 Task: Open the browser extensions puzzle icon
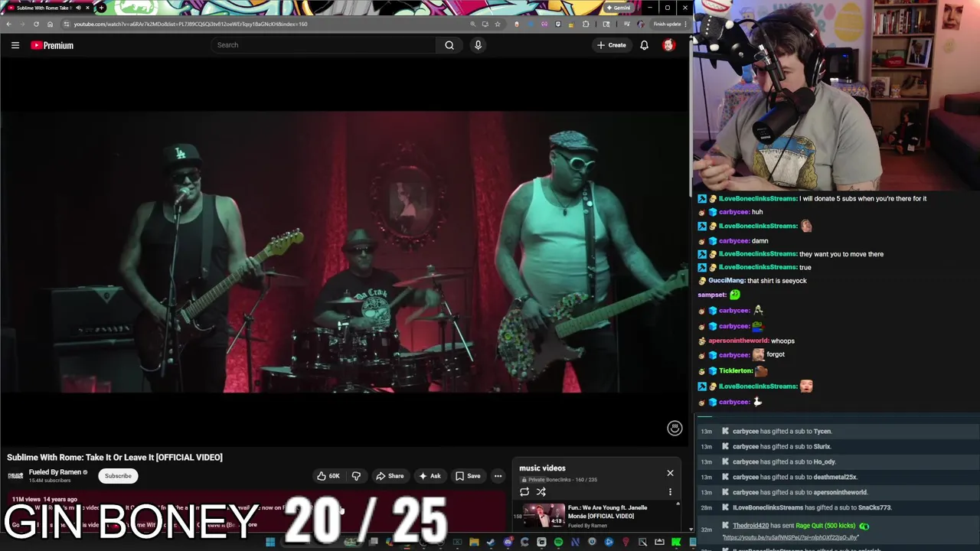click(586, 24)
